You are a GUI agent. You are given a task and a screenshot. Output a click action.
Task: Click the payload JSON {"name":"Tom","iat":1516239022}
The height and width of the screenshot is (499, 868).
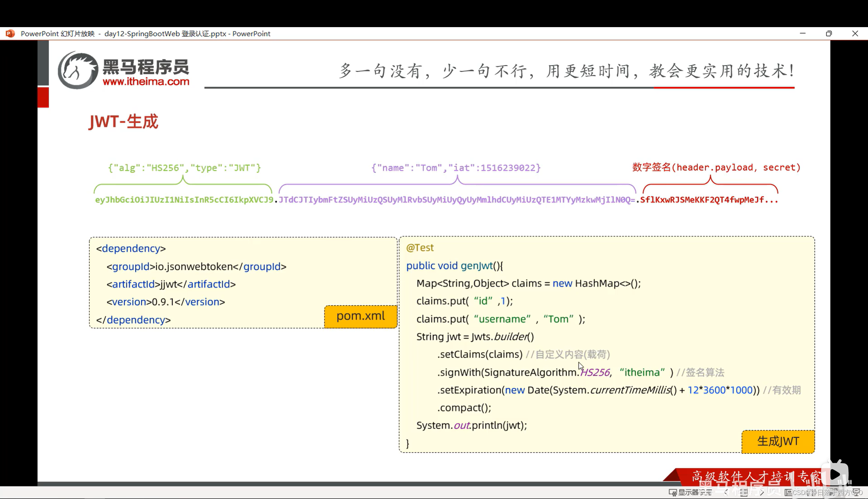pos(456,167)
